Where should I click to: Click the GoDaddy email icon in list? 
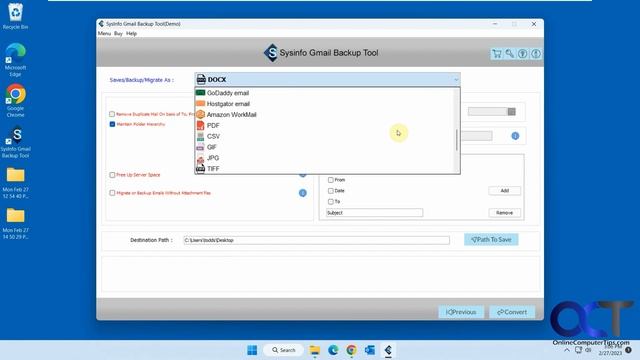[x=200, y=93]
